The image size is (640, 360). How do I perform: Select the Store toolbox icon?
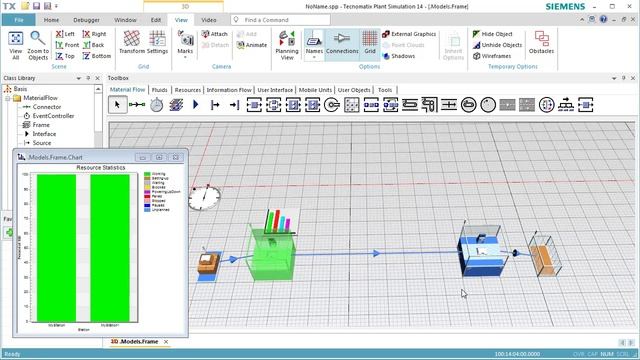tap(351, 105)
